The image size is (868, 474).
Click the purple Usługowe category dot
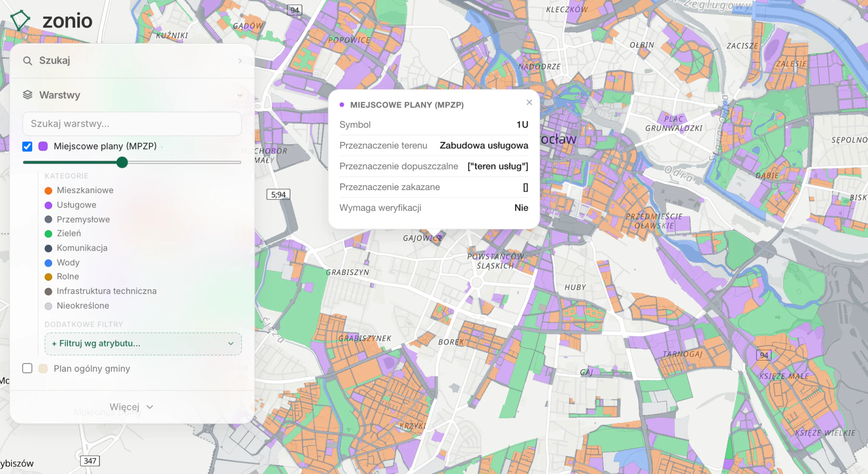tap(48, 205)
